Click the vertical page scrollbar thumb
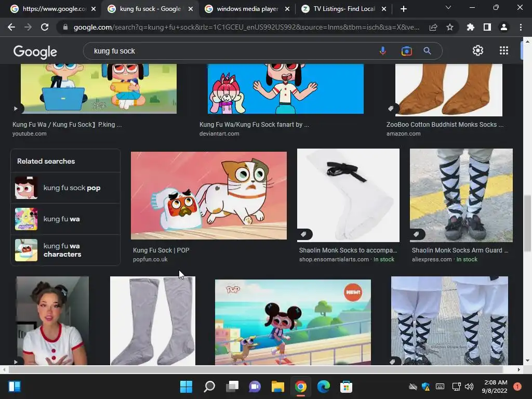Screen dimensions: 532x399 pyautogui.click(x=527, y=223)
